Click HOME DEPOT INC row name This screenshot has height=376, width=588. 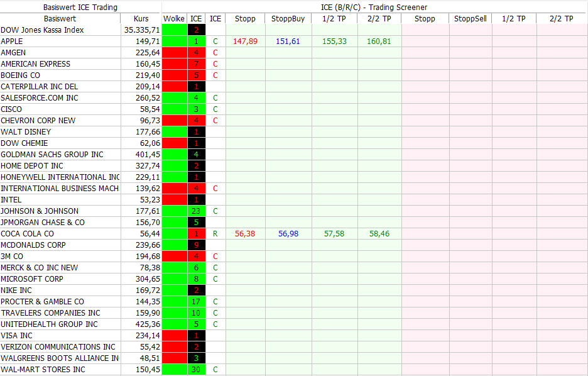(x=32, y=165)
